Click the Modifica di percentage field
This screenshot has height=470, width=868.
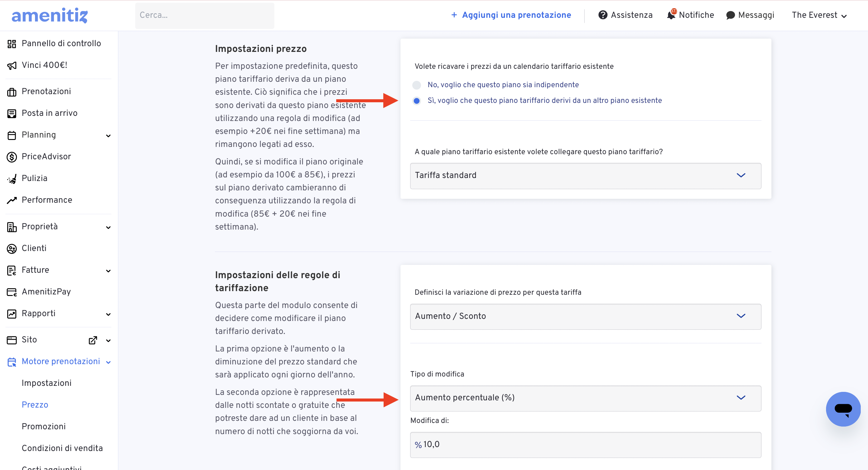(x=585, y=444)
